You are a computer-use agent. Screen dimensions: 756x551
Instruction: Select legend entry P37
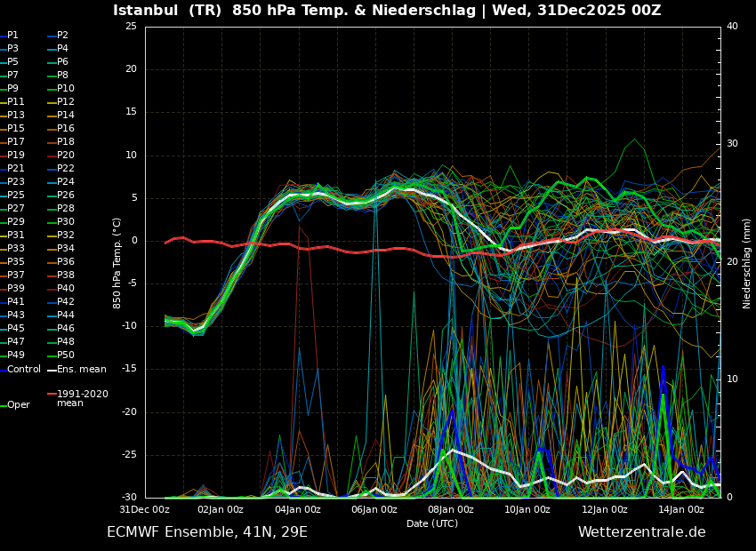(x=12, y=275)
